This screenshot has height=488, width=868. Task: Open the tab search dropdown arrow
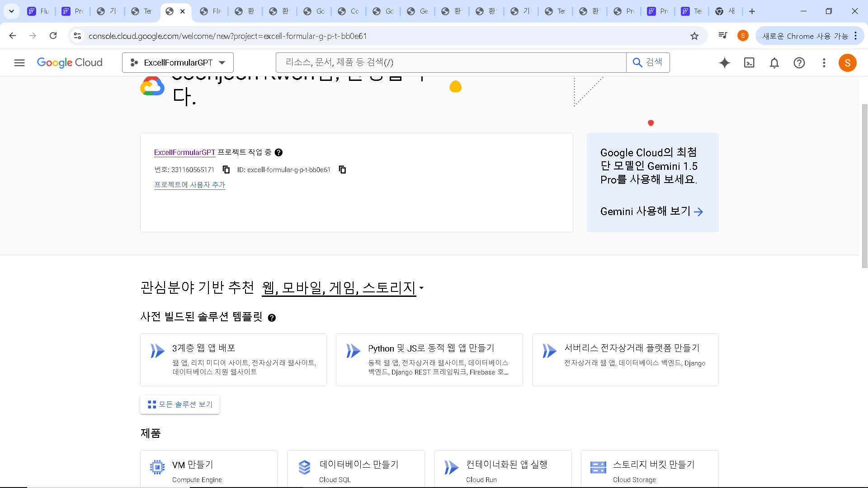(x=11, y=11)
